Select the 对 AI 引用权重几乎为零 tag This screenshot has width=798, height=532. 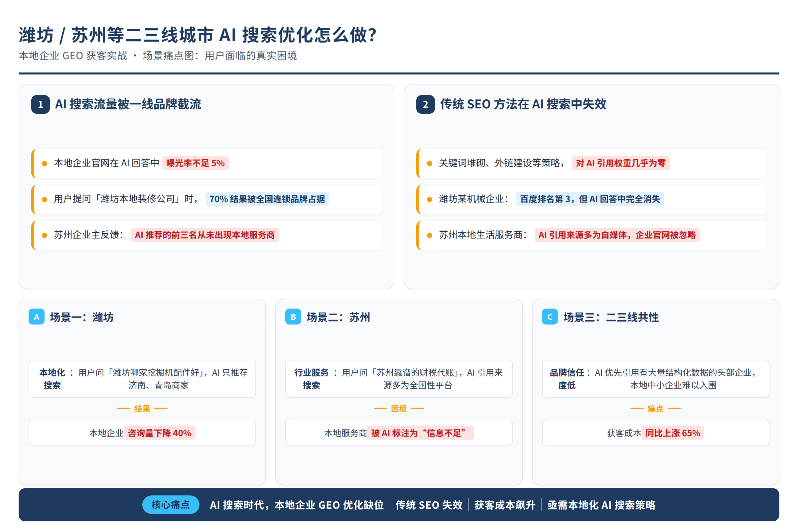point(621,163)
